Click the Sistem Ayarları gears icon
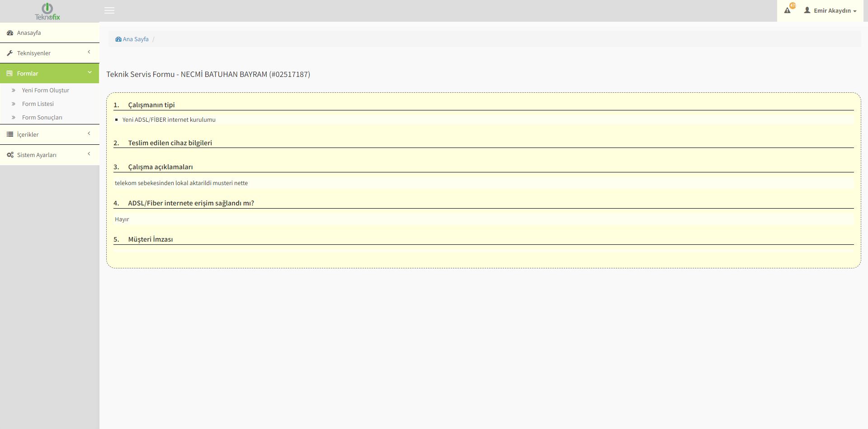Image resolution: width=868 pixels, height=429 pixels. click(10, 155)
